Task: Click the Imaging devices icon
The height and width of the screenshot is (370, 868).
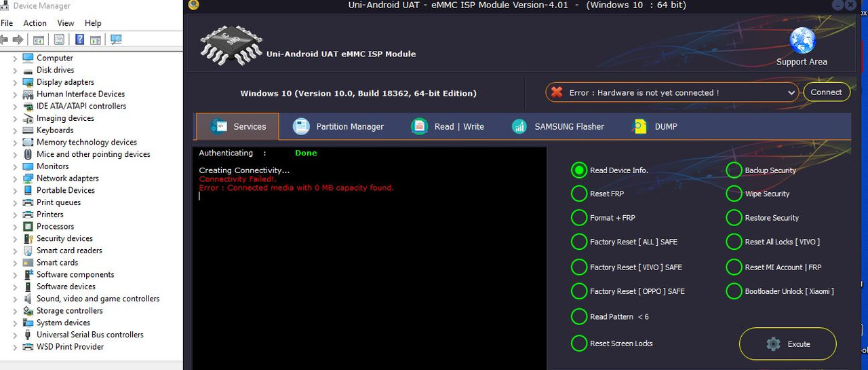Action: (28, 118)
